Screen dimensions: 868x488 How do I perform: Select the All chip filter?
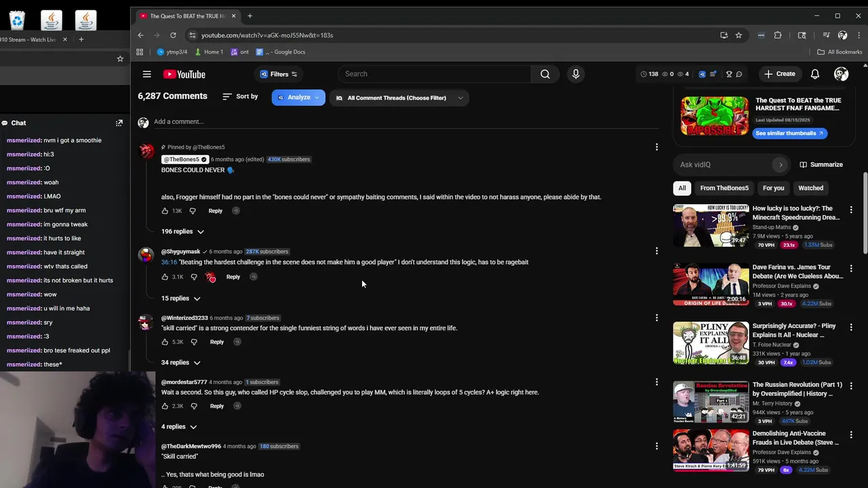tap(682, 188)
